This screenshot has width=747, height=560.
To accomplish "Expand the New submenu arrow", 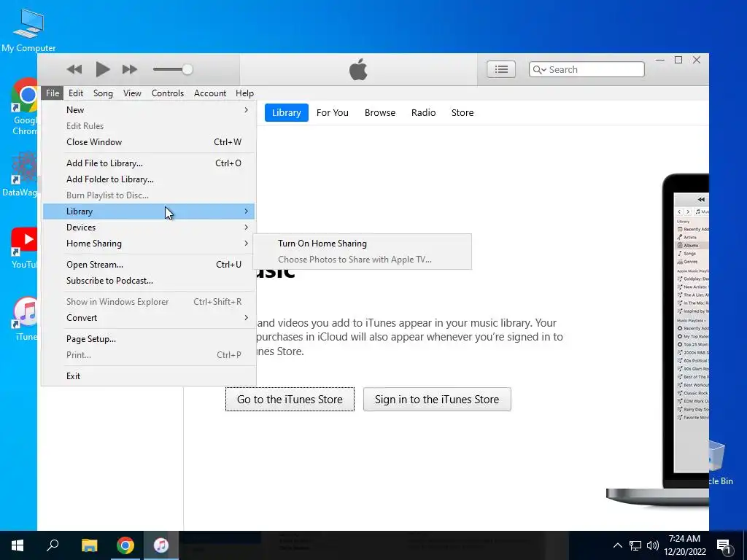I will (x=247, y=110).
